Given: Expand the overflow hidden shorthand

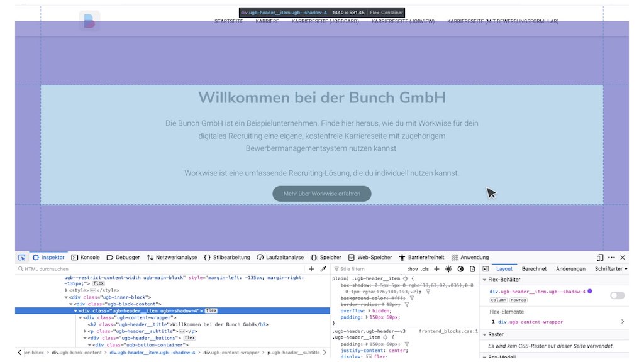Looking at the screenshot, I should click(369, 310).
